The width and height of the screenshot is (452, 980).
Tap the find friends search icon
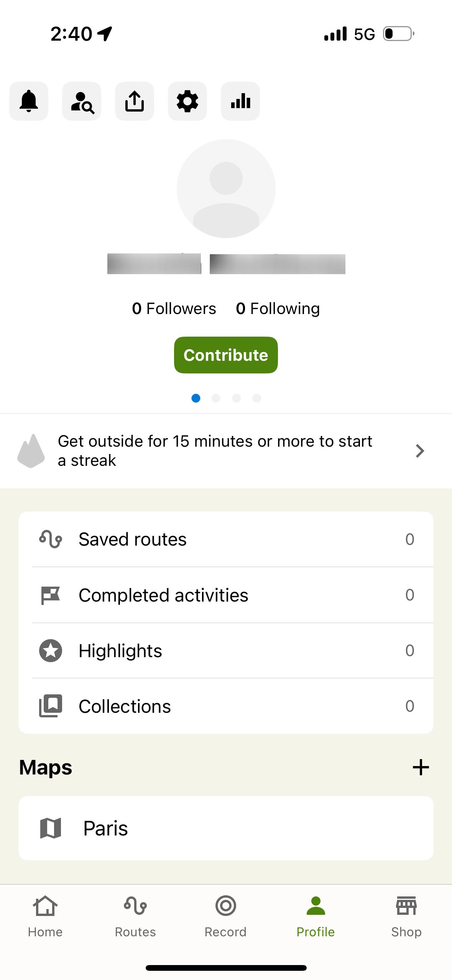[x=82, y=101]
